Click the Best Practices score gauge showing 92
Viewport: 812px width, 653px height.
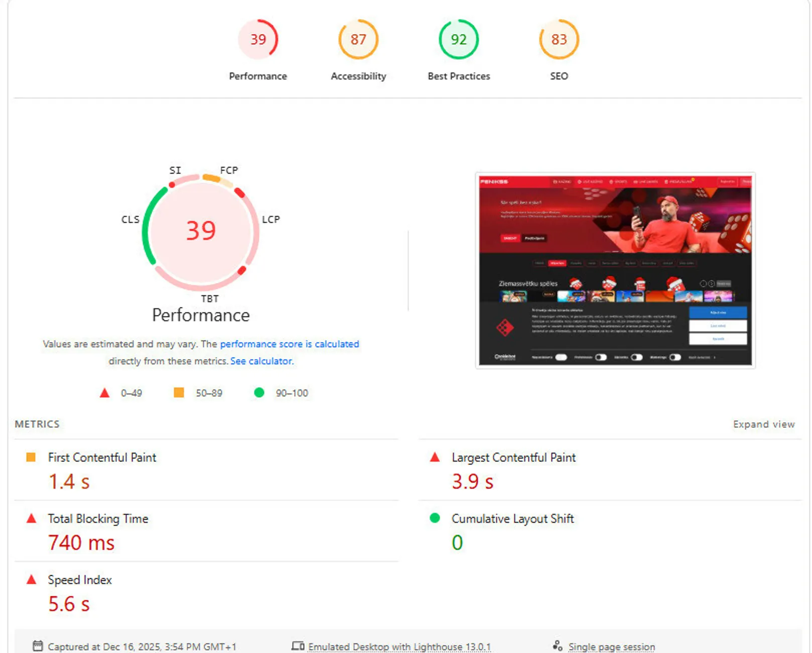coord(458,39)
